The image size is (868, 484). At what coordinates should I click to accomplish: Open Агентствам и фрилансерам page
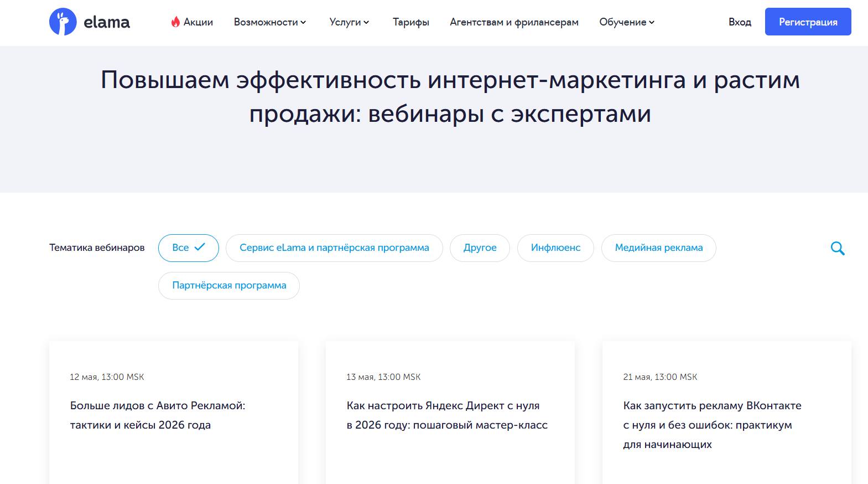tap(514, 22)
